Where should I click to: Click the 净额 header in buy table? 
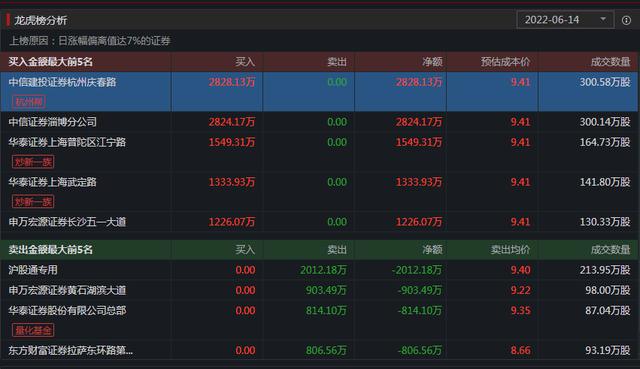pos(433,62)
